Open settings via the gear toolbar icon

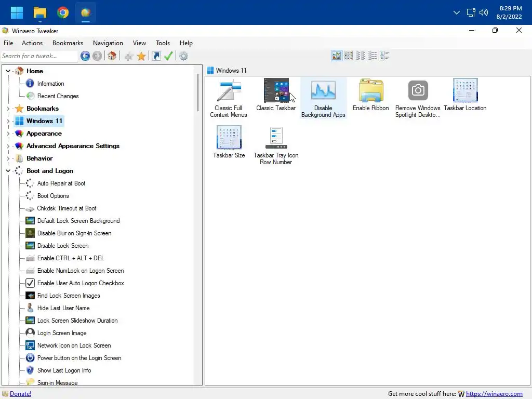tap(183, 56)
